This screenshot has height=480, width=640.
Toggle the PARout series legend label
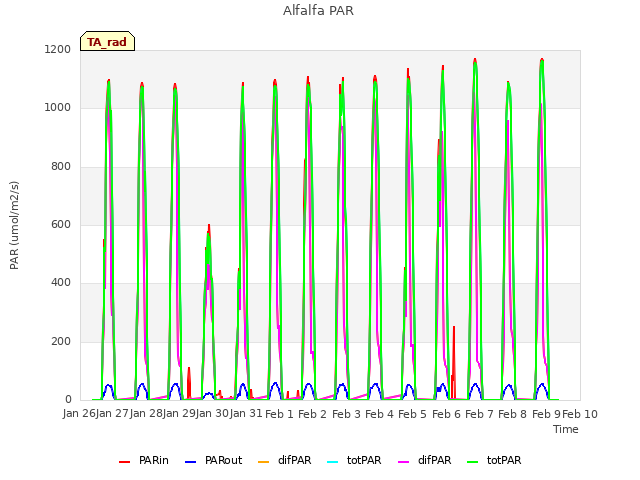(x=224, y=460)
